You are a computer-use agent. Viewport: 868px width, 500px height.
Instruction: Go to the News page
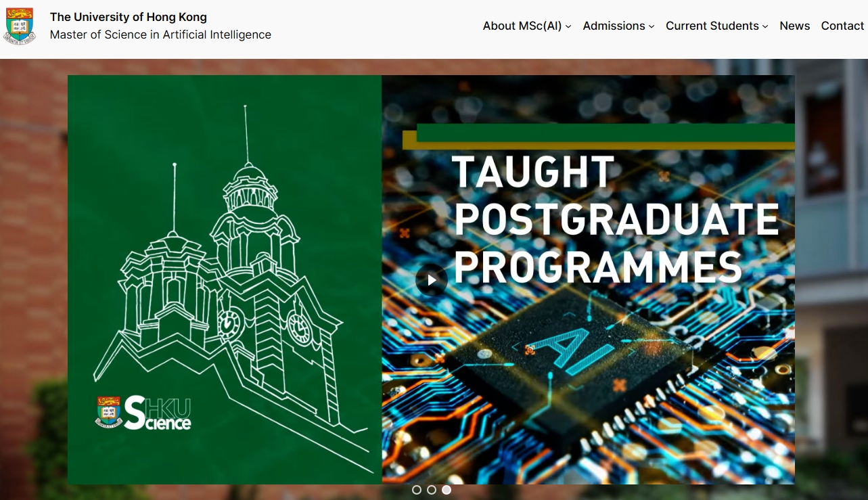coord(794,26)
